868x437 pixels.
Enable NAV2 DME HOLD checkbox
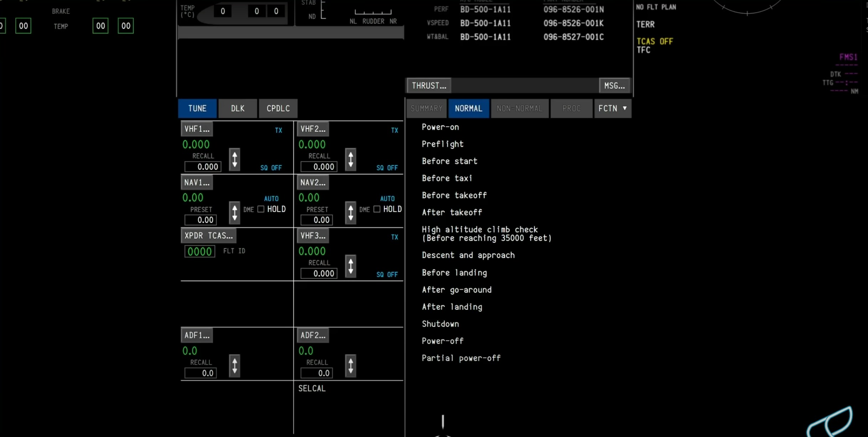[x=377, y=209]
